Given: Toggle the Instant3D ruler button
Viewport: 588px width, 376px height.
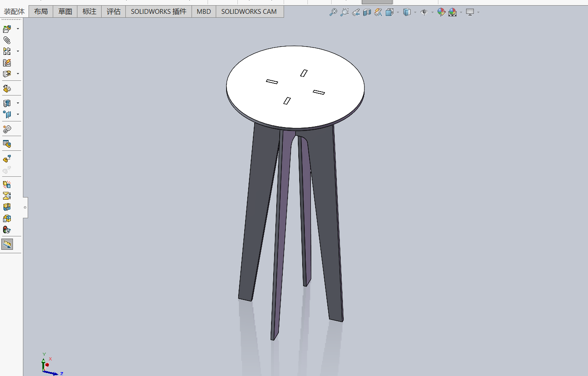Looking at the screenshot, I should (7, 244).
